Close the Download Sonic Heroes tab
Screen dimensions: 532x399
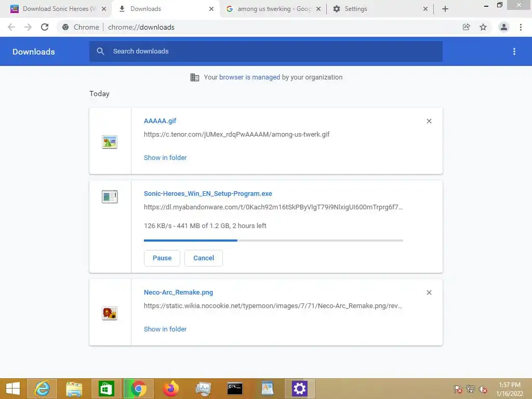[104, 9]
